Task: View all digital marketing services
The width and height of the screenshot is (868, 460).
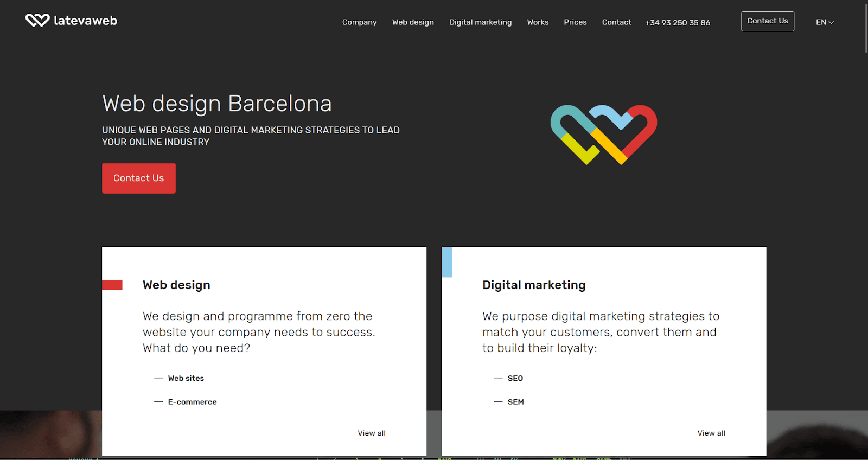Action: [x=711, y=433]
